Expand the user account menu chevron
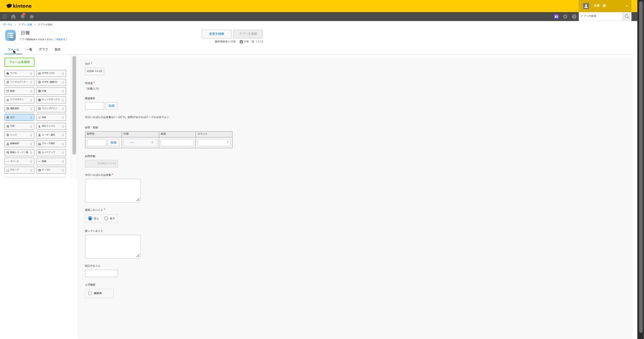The image size is (644, 339). pos(627,6)
